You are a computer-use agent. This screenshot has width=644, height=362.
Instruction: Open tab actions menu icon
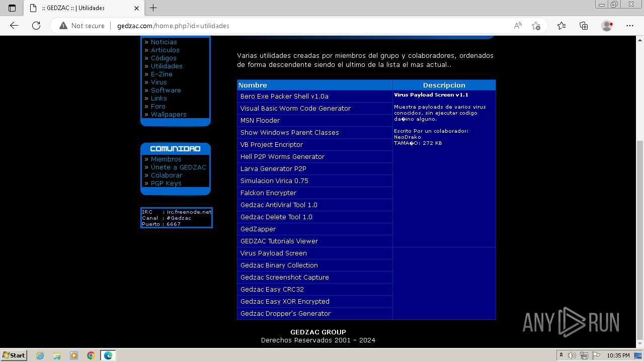click(12, 8)
